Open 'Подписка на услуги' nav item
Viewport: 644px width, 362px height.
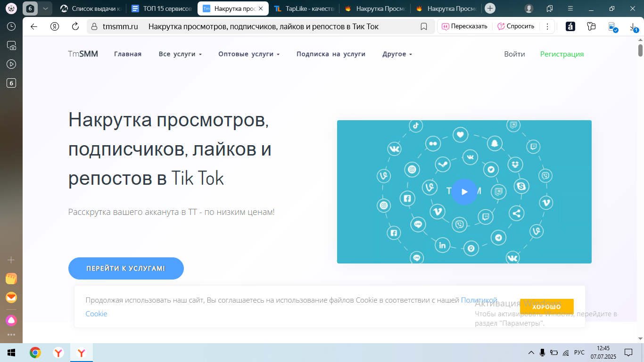(x=331, y=54)
